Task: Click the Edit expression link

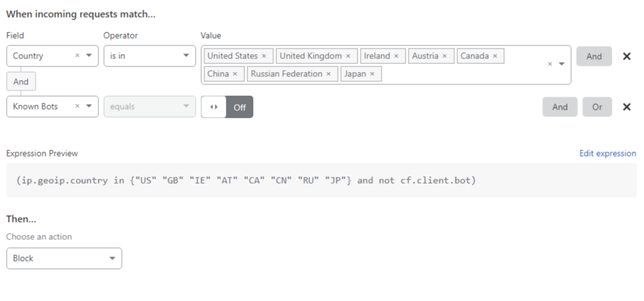Action: [x=607, y=153]
